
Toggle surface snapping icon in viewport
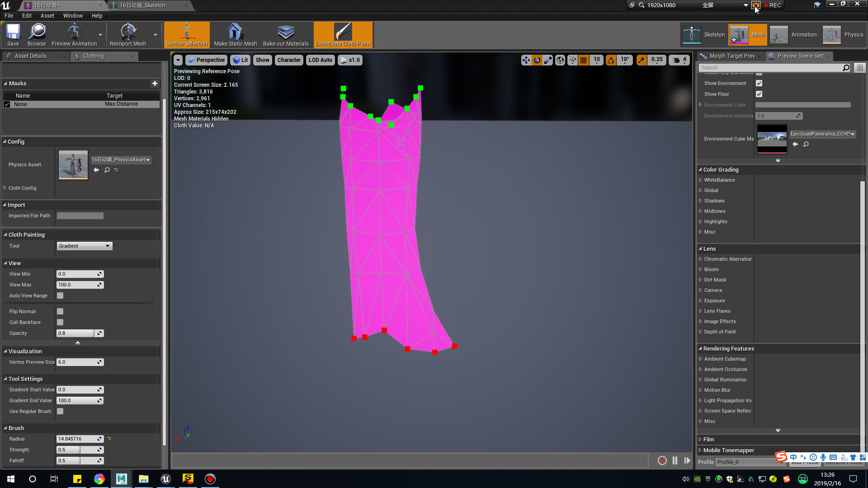click(x=572, y=60)
